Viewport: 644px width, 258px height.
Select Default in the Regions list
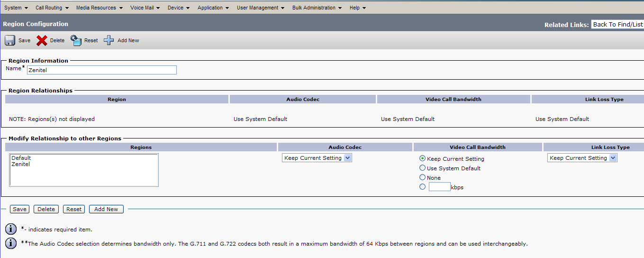coord(21,158)
